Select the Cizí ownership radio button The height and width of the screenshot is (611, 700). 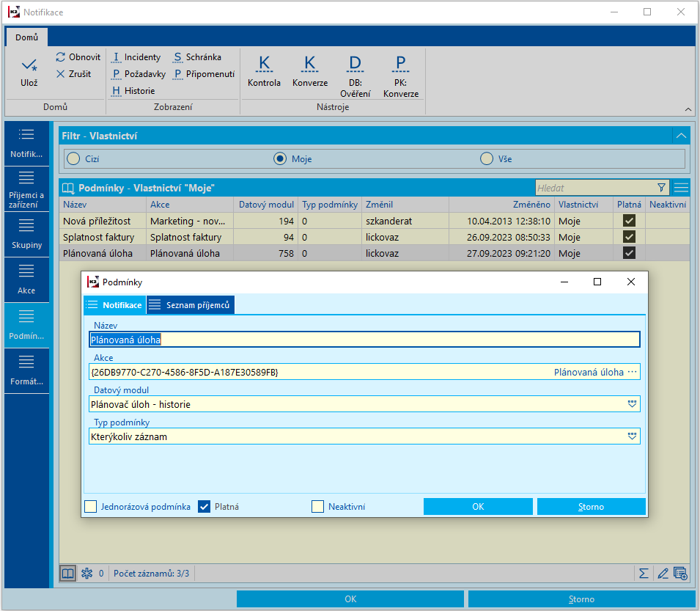tap(72, 158)
